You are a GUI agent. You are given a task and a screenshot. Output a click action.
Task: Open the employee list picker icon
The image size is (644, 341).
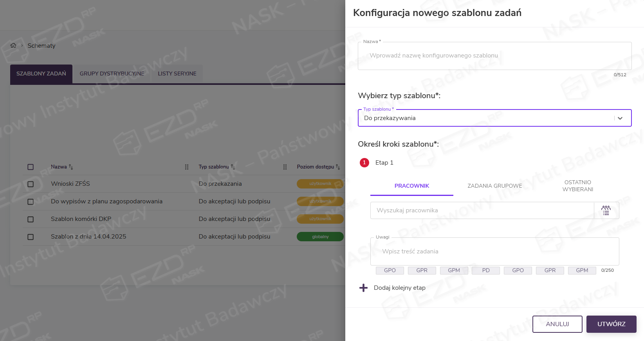pyautogui.click(x=606, y=210)
